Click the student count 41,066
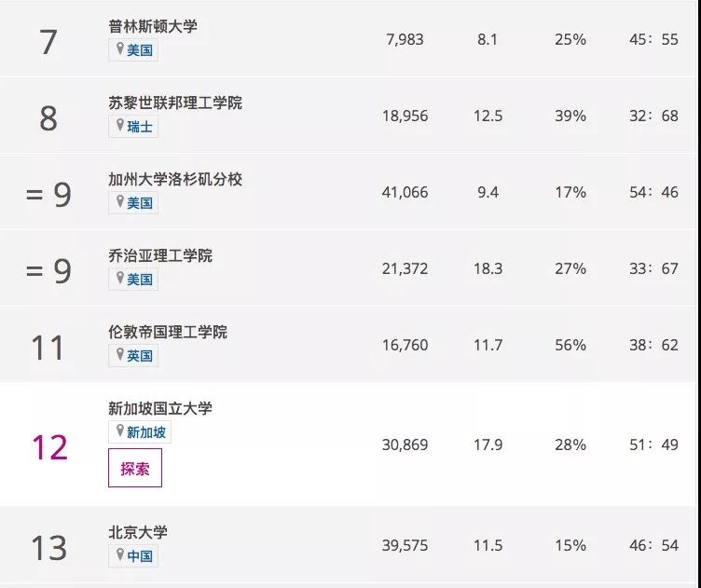This screenshot has width=701, height=588. (405, 192)
